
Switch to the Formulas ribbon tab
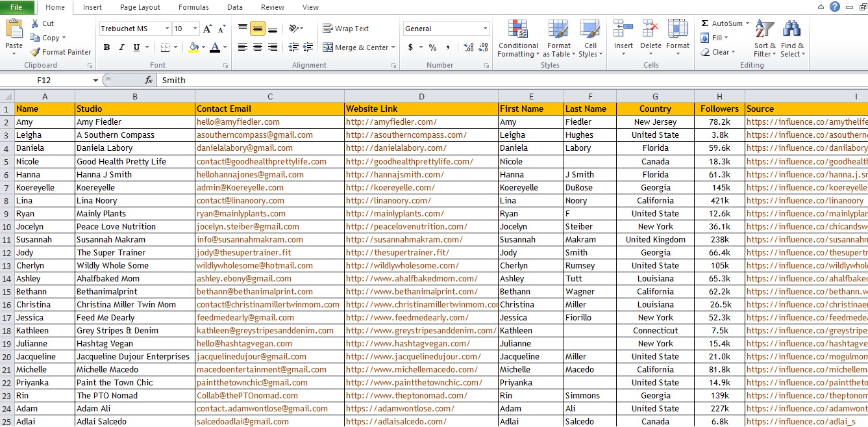pyautogui.click(x=193, y=7)
